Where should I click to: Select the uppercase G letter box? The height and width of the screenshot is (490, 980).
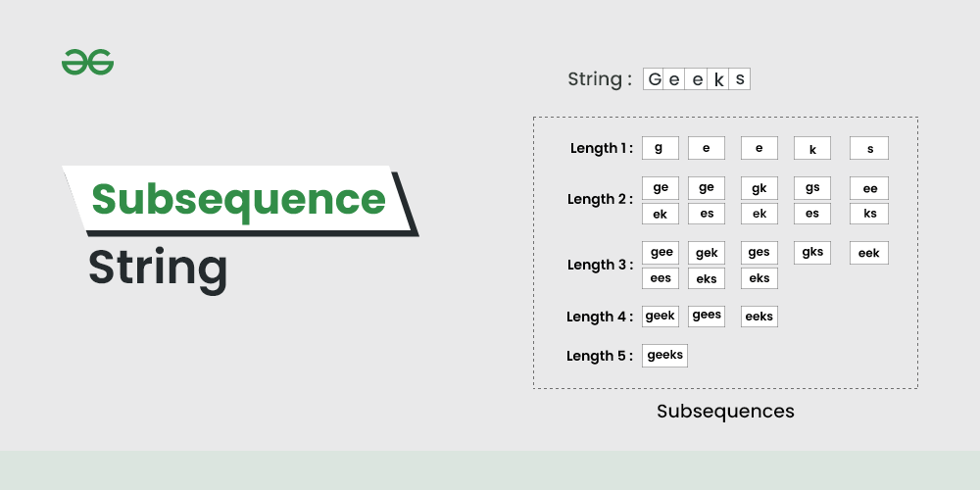pyautogui.click(x=655, y=79)
